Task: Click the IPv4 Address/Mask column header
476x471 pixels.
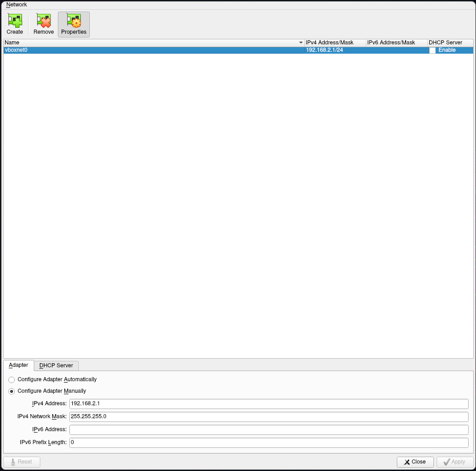Action: coord(334,42)
